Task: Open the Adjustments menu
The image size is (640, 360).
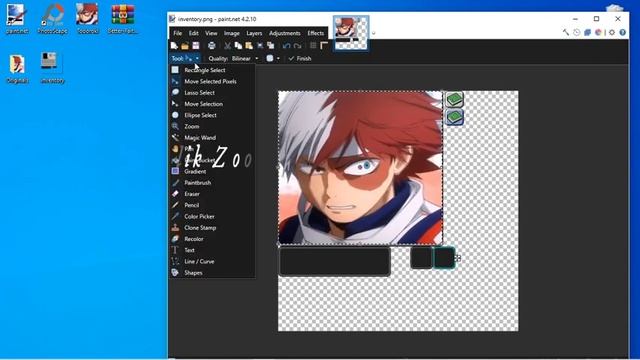Action: pyautogui.click(x=284, y=33)
